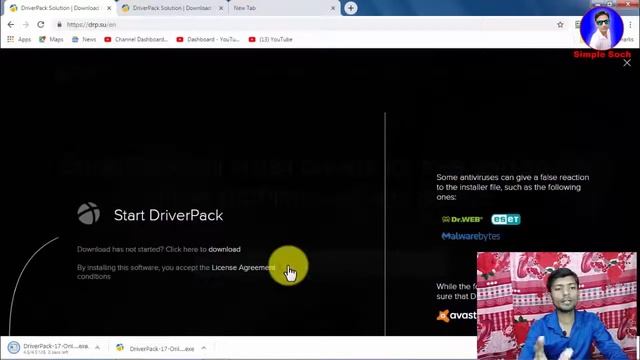Viewport: 640px width, 360px height.
Task: Open Apps bookmark shortcut
Action: point(19,40)
